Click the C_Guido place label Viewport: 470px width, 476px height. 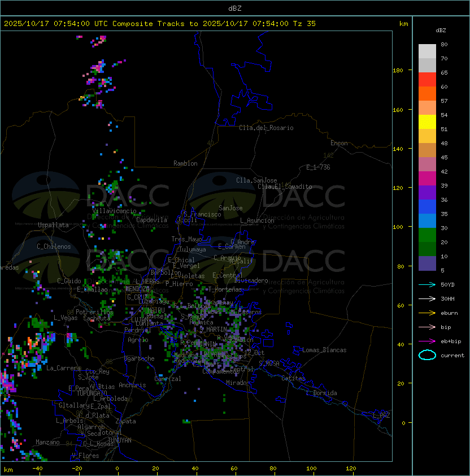69,281
